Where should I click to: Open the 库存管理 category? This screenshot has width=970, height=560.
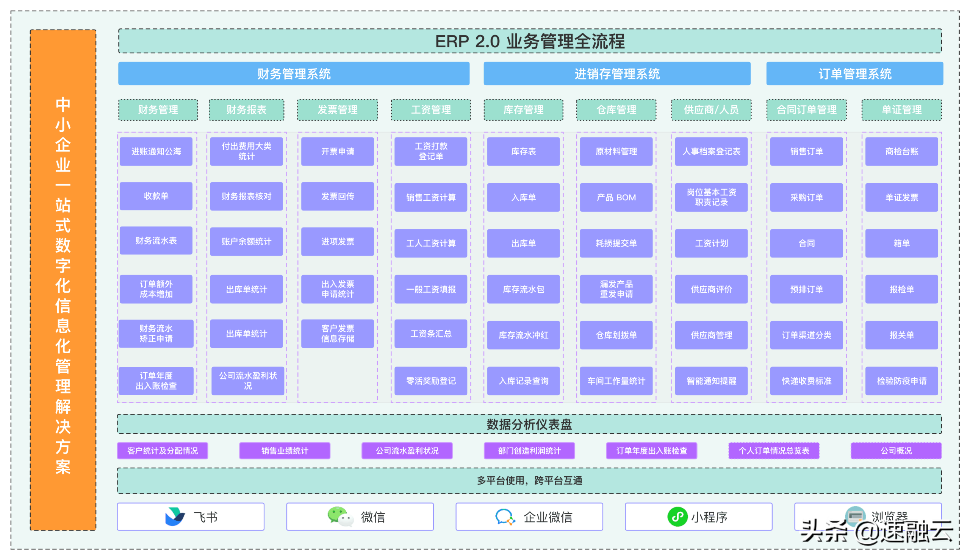523,110
